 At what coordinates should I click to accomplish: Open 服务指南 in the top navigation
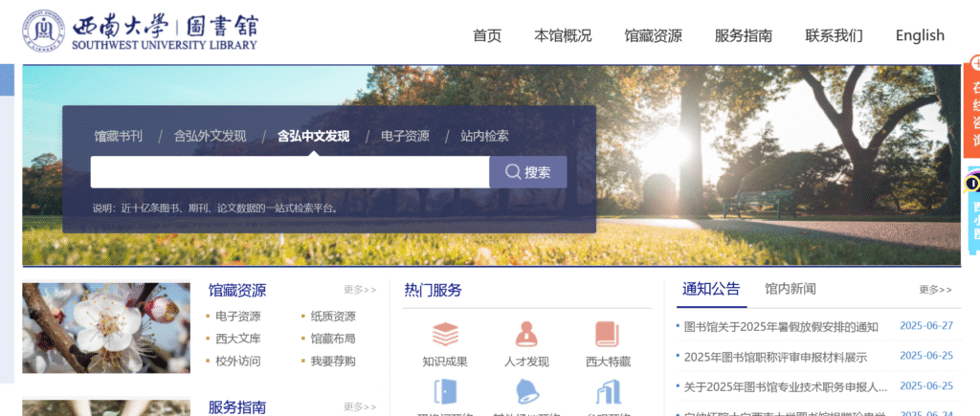coord(743,35)
